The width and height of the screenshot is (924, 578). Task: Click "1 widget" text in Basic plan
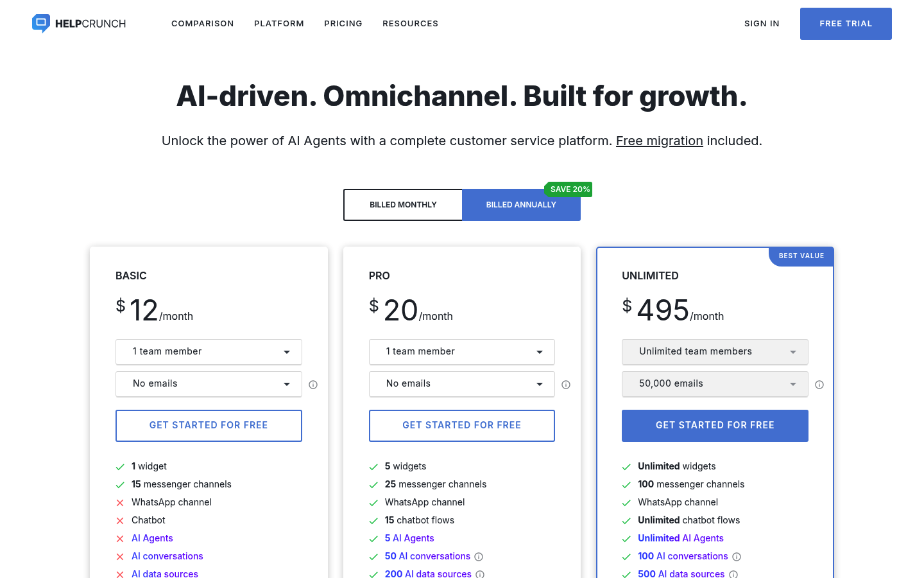click(149, 466)
